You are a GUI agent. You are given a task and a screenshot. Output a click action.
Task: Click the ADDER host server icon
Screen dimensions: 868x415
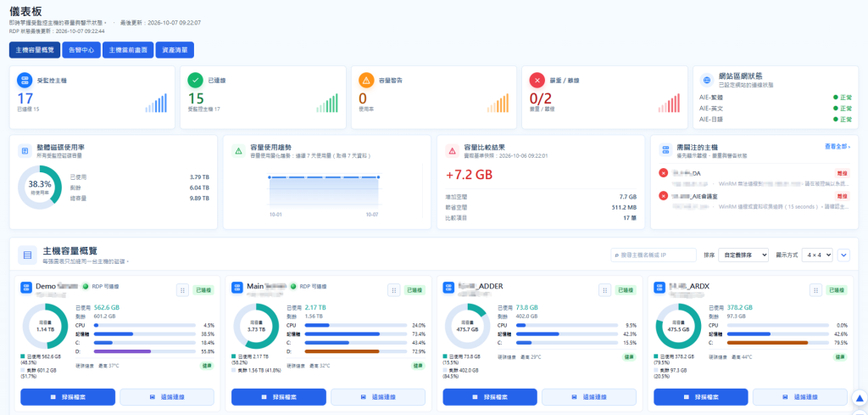point(448,288)
